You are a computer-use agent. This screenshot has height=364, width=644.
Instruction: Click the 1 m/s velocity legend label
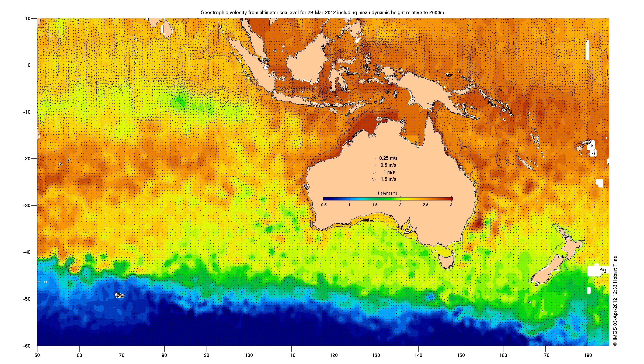pyautogui.click(x=389, y=172)
